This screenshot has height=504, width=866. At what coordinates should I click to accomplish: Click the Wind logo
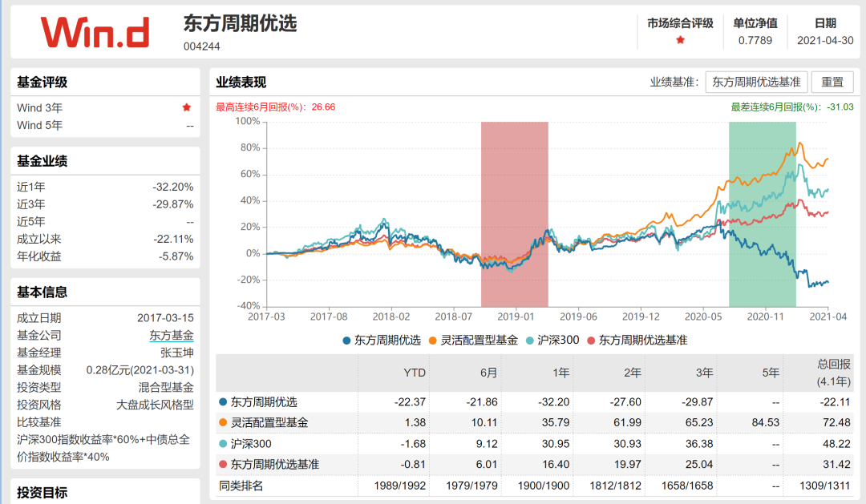[95, 31]
